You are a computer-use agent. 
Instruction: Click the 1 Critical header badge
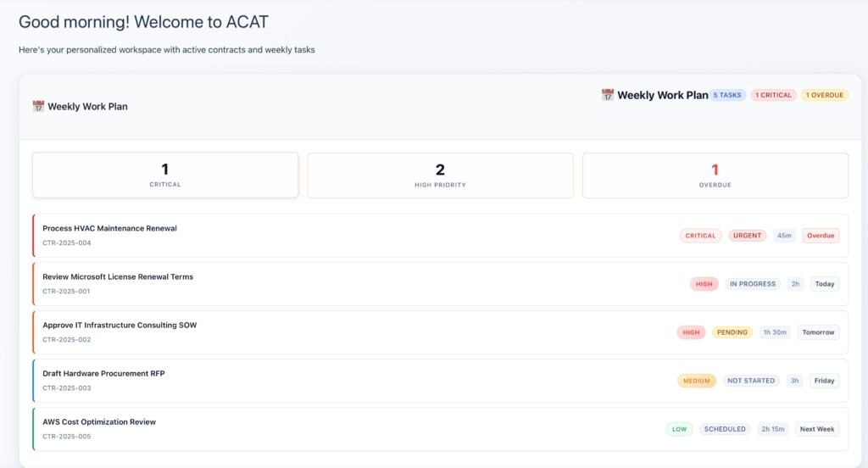pos(773,95)
